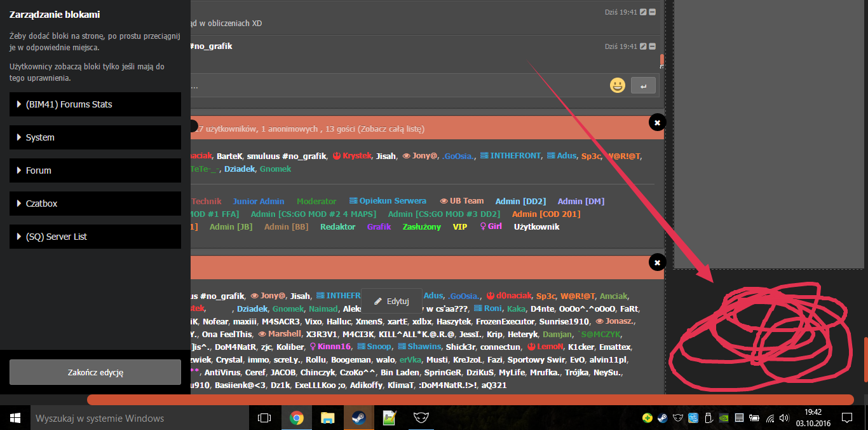Click the emoji smiley icon in chat
The height and width of the screenshot is (430, 868).
click(617, 85)
